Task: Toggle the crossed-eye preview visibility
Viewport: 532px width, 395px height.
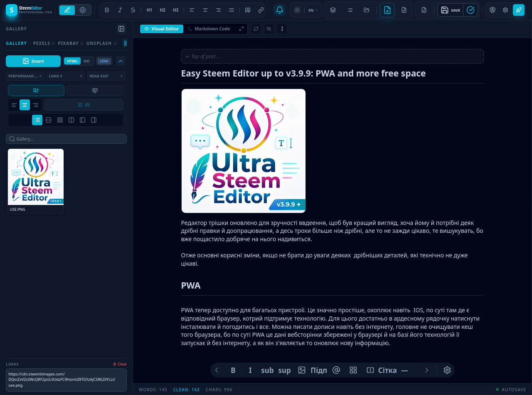Action: (x=269, y=29)
